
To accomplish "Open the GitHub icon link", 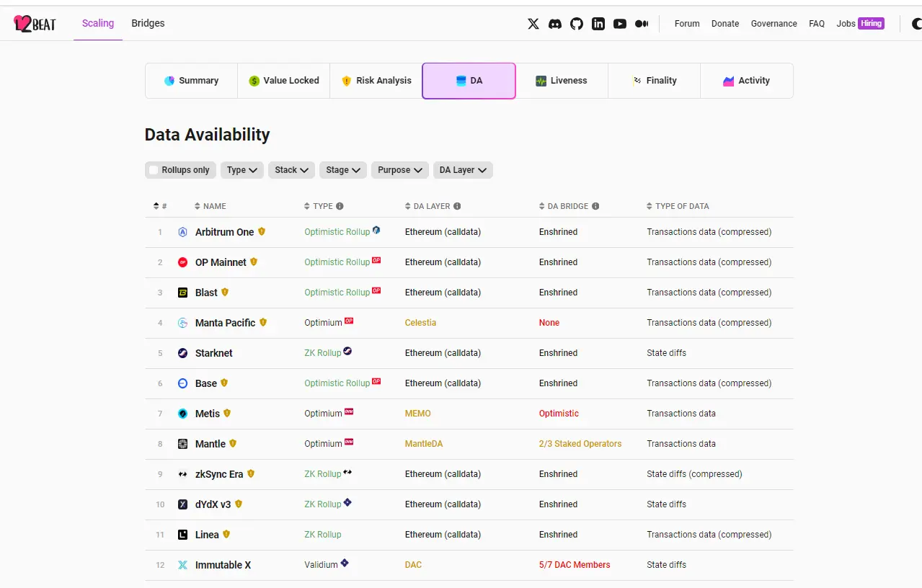I will (x=577, y=24).
